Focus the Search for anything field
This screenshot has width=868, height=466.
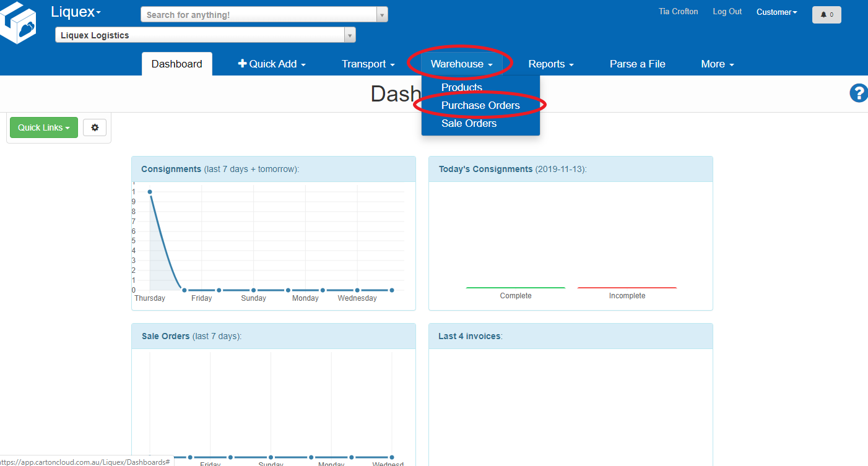pos(259,15)
